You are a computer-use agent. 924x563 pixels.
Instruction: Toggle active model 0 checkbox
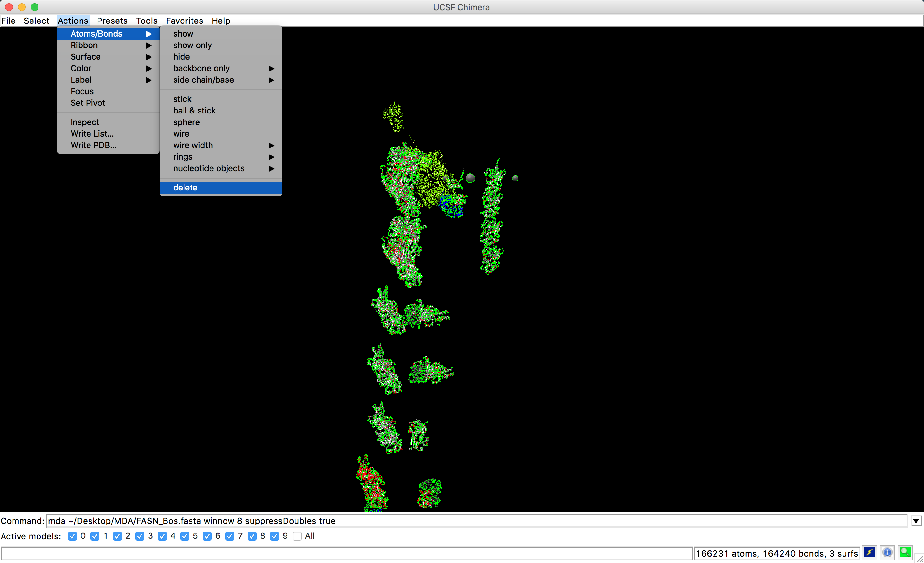click(73, 536)
